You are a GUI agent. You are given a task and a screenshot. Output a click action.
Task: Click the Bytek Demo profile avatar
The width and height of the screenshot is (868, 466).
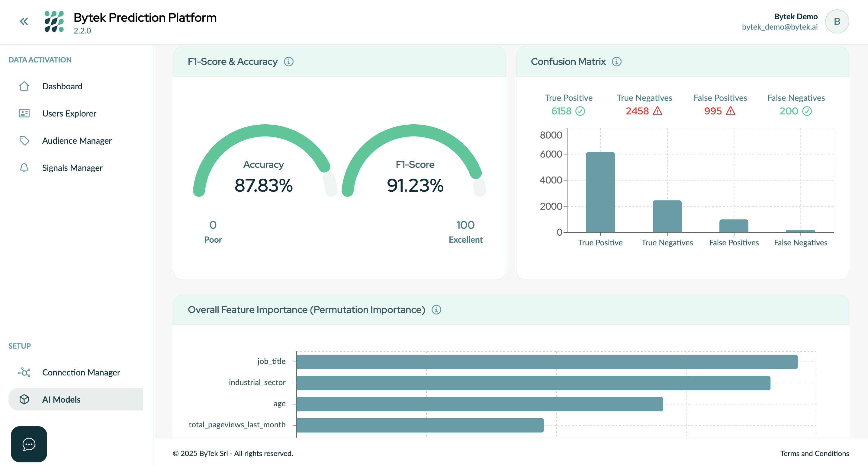pos(837,21)
